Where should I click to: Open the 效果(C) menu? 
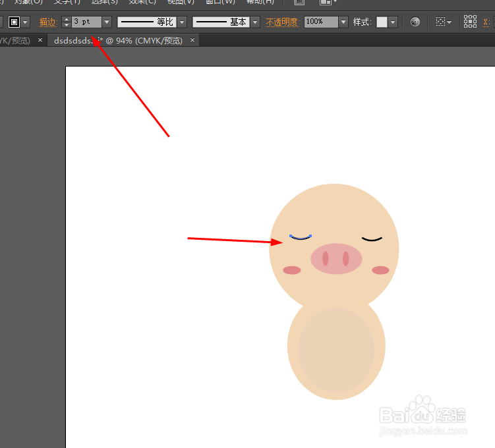tap(142, 2)
